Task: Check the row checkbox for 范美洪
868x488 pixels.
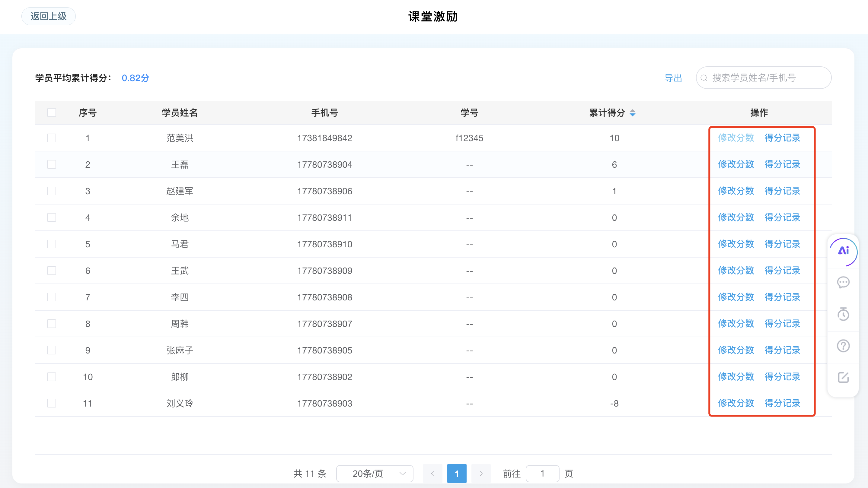Action: point(51,138)
